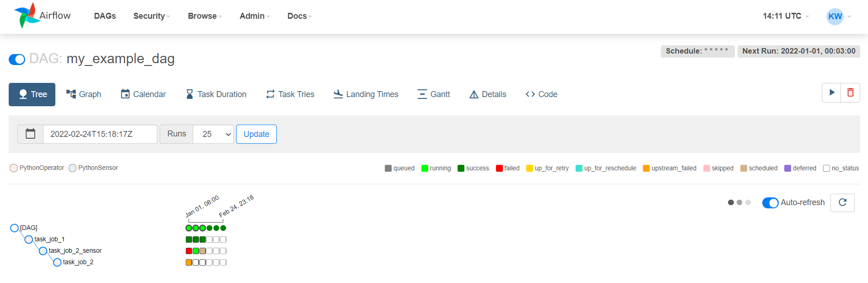The width and height of the screenshot is (868, 283).
Task: Click the Update button
Action: pos(256,134)
